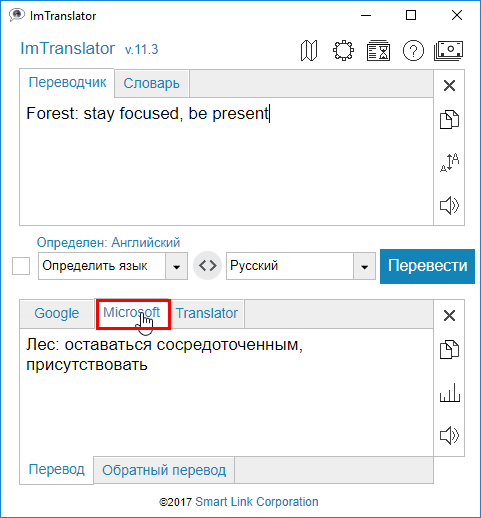Select the Google provider tab
Screen dimensions: 481x518
coord(57,313)
